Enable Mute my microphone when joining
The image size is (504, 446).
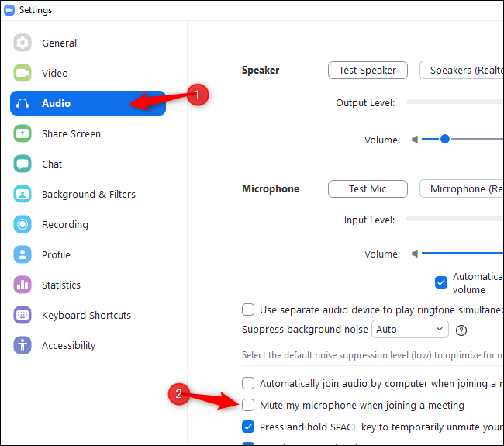(248, 405)
